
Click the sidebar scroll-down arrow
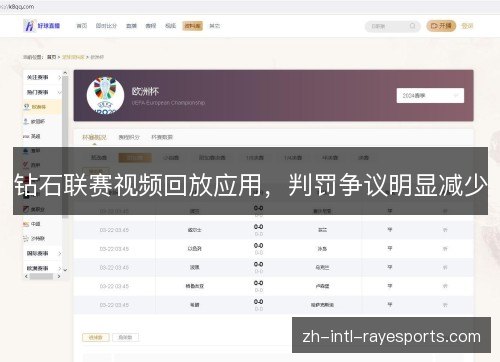pyautogui.click(x=65, y=270)
